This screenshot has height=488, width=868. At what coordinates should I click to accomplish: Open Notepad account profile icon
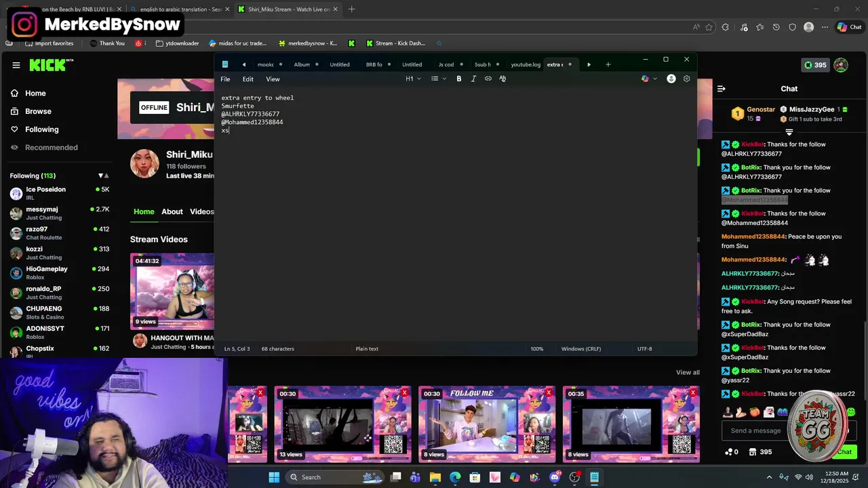point(671,79)
